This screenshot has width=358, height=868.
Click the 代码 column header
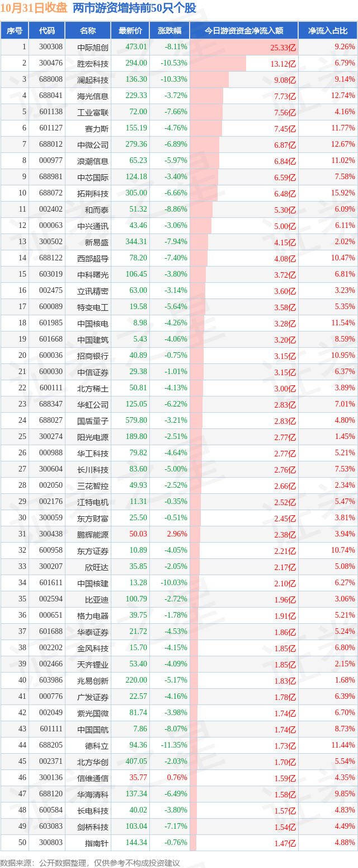[47, 31]
